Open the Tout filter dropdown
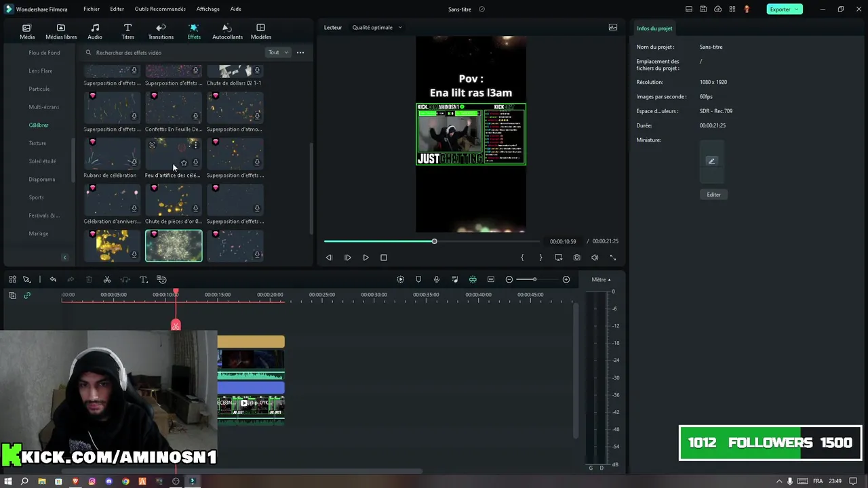Viewport: 868px width, 488px height. [x=277, y=52]
